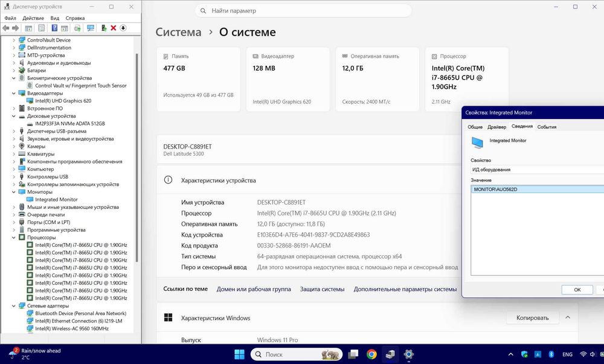This screenshot has height=364, width=604.
Task: Expand the Камеры node
Action: pos(14,146)
